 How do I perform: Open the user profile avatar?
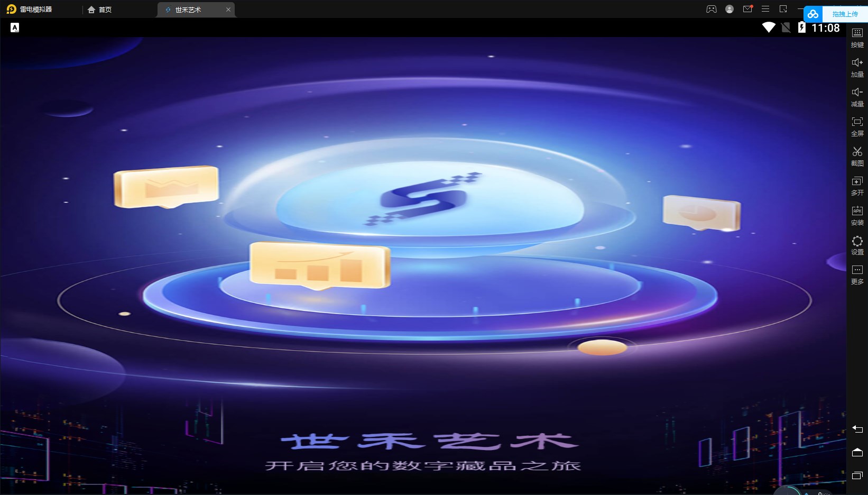730,9
